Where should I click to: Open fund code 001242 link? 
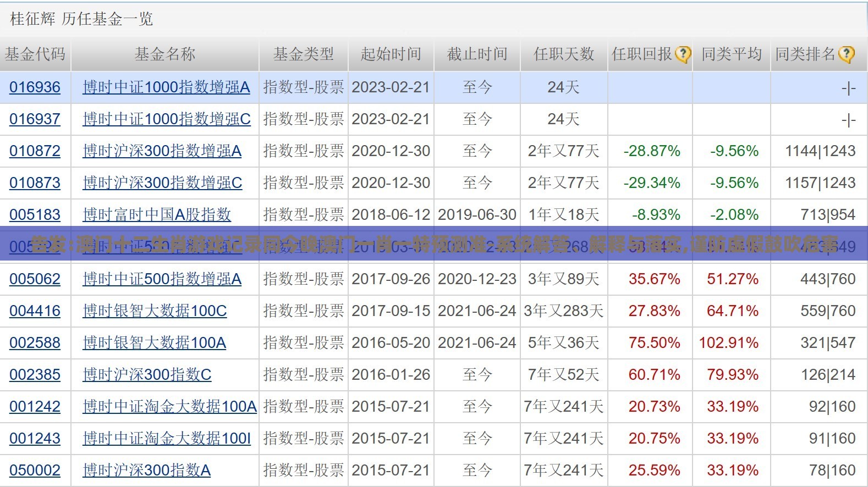click(x=35, y=407)
